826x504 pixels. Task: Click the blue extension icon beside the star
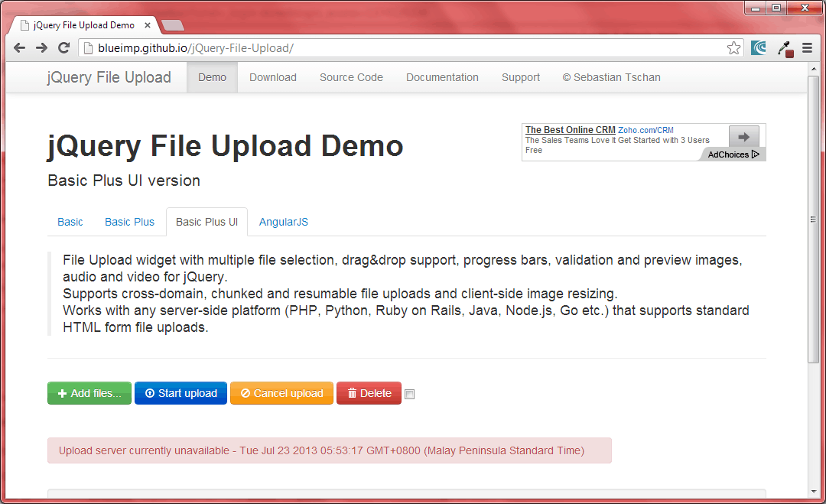click(x=758, y=47)
